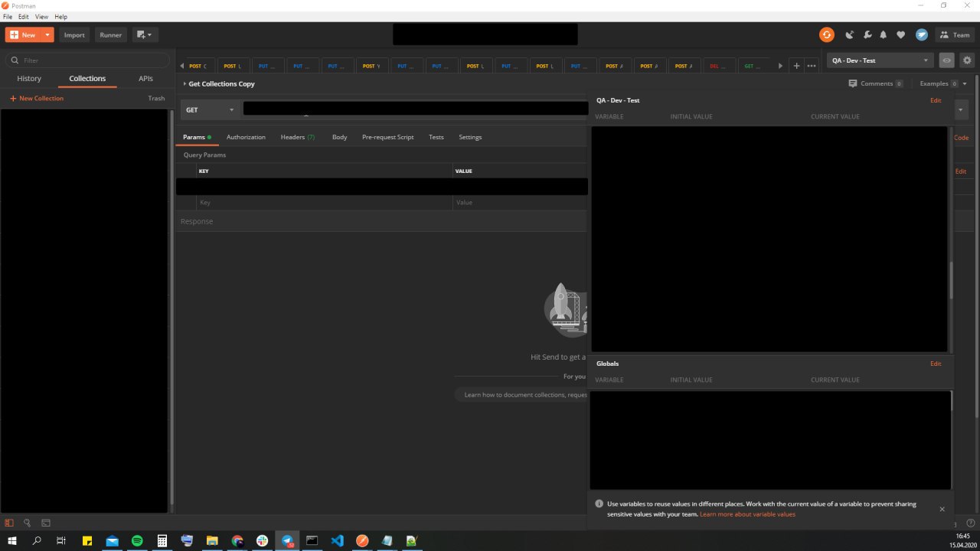
Task: Open Telegram from the taskbar
Action: 288,540
